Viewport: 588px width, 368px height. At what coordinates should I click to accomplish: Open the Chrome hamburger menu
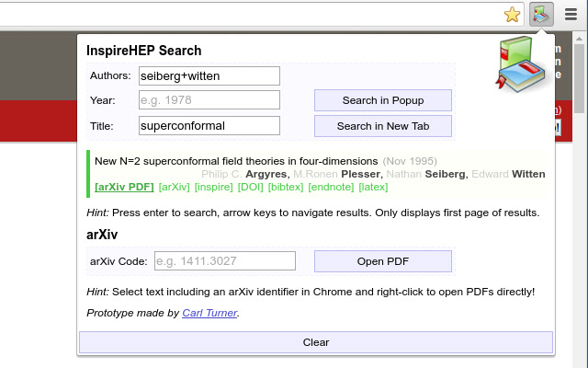571,15
